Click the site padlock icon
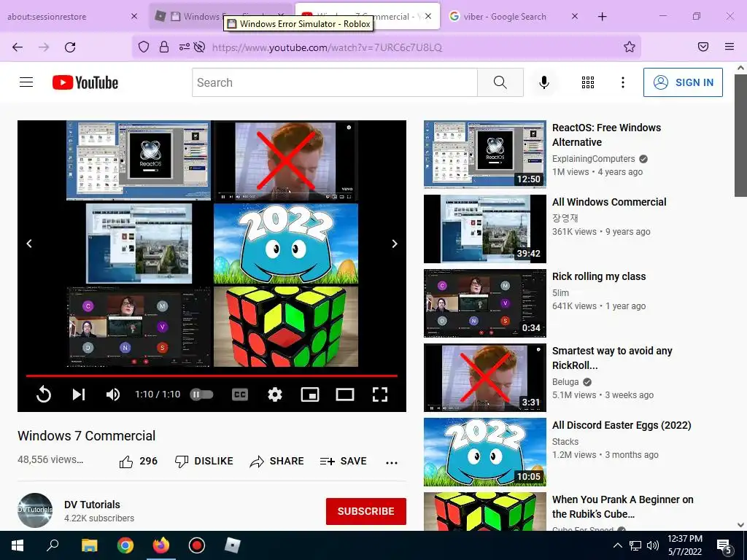 [x=164, y=47]
